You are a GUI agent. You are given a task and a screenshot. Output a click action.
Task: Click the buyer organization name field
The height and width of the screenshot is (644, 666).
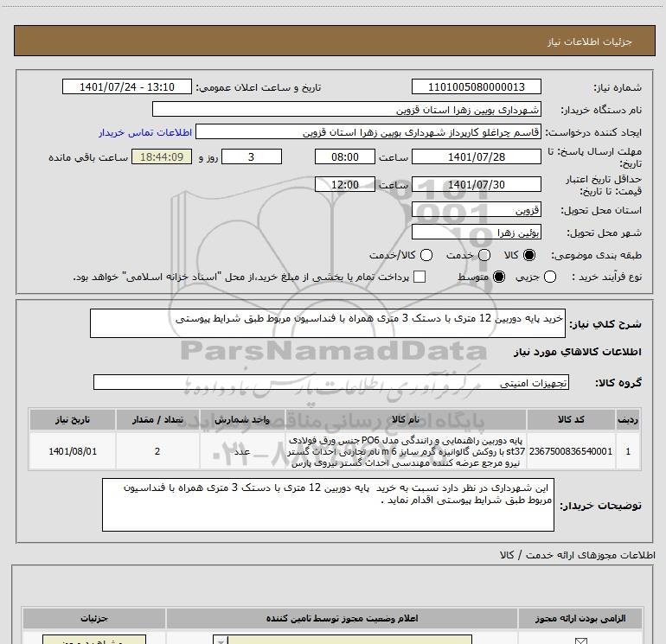pos(347,110)
